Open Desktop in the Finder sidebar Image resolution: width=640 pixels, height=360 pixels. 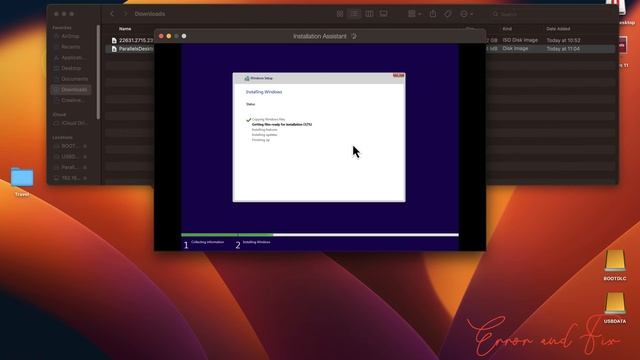click(x=71, y=68)
